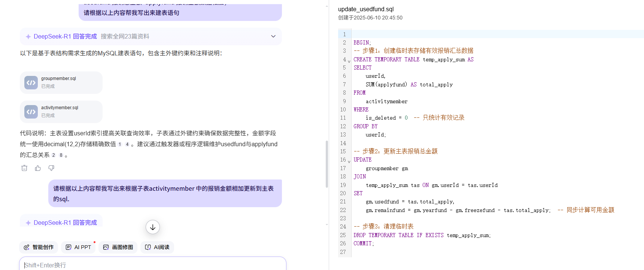Expand the first DeepSeek-R1 answer chevron
Viewport: 644px width, 270px height.
click(273, 36)
